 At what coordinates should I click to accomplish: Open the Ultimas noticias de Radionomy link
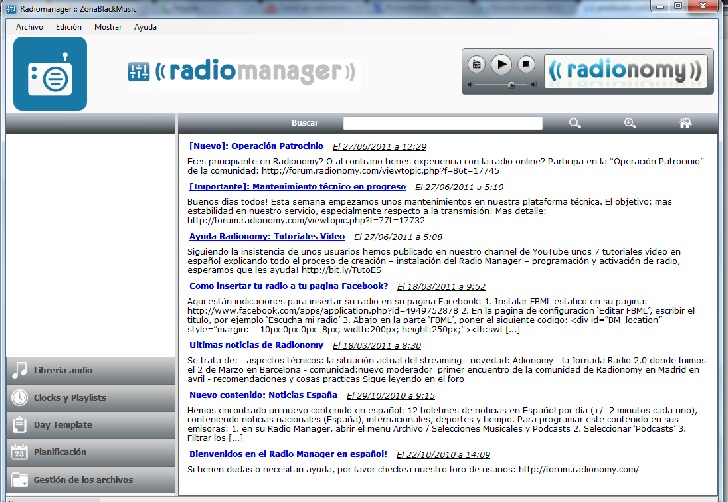click(256, 345)
